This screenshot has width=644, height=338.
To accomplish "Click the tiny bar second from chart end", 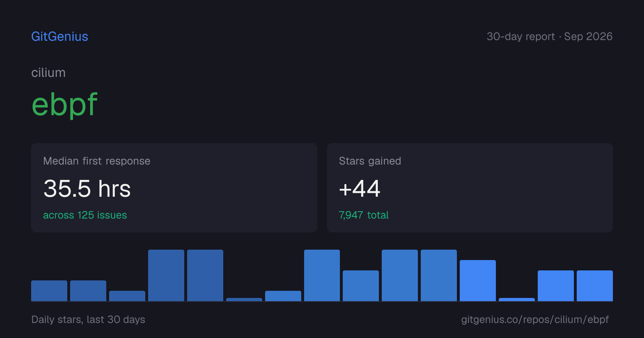I will click(517, 299).
